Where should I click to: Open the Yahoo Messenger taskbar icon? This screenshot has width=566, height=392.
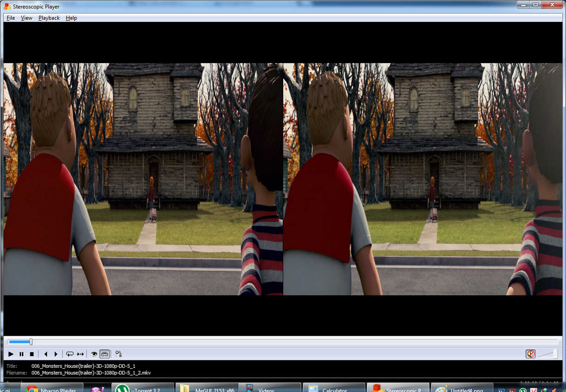98,389
